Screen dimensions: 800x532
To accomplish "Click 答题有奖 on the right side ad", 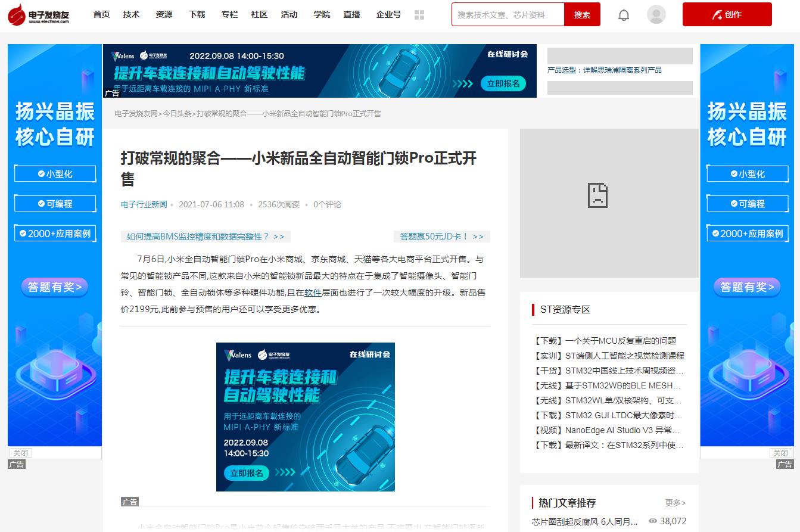I will 747,287.
